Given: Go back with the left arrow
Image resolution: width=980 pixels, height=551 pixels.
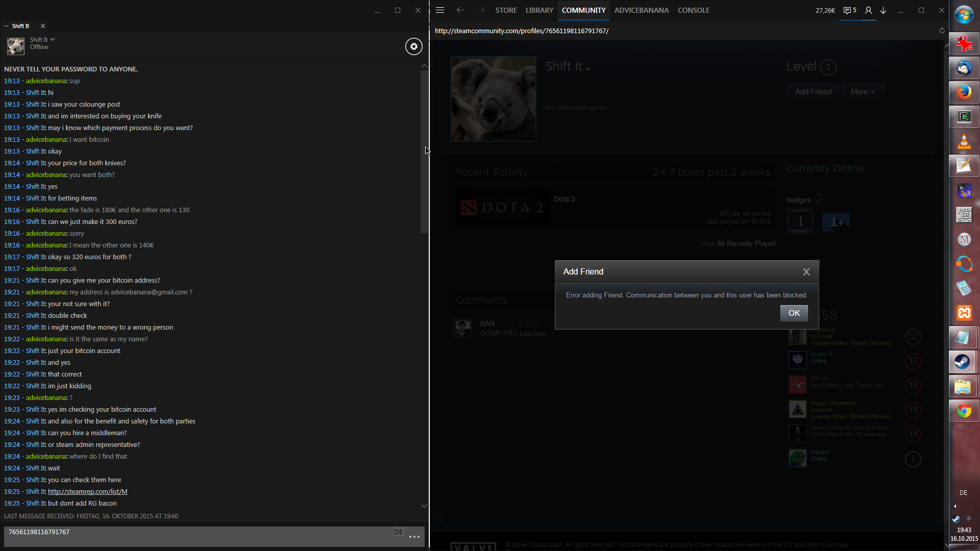Looking at the screenshot, I should click(460, 10).
